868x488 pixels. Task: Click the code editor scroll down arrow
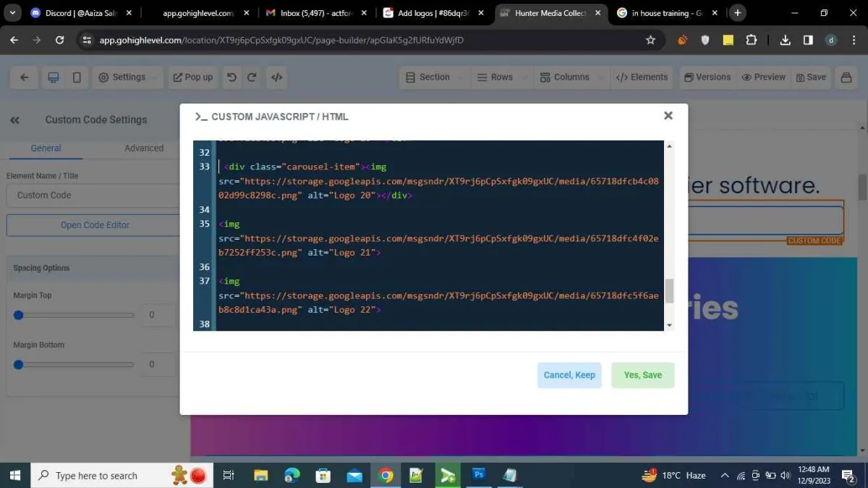coord(669,325)
